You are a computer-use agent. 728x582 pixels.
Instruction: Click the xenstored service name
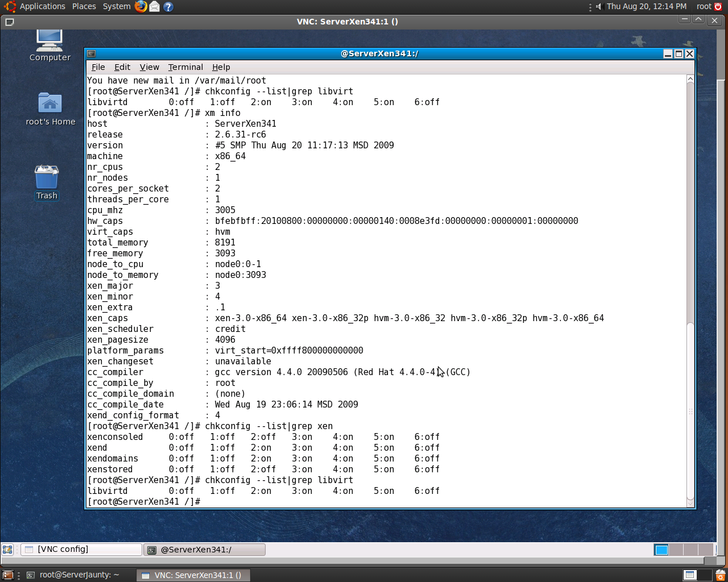pos(110,469)
